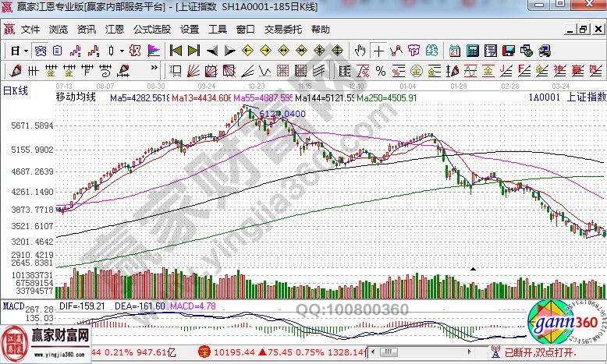Select the percent sign drawing tool
Viewport: 607px width, 364px height.
(381, 71)
